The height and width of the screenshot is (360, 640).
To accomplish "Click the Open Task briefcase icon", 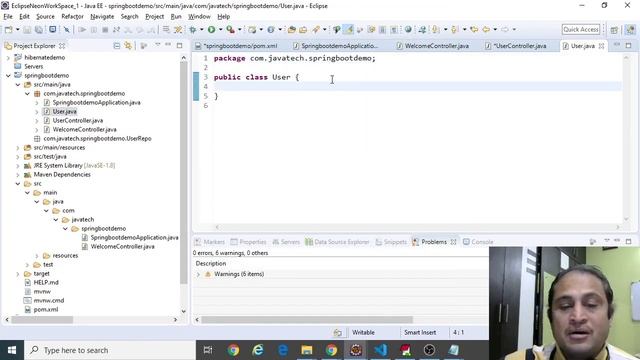I will [x=303, y=29].
